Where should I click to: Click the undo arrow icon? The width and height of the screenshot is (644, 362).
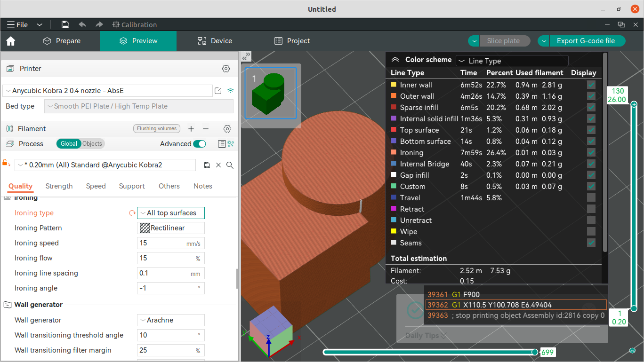coord(82,25)
